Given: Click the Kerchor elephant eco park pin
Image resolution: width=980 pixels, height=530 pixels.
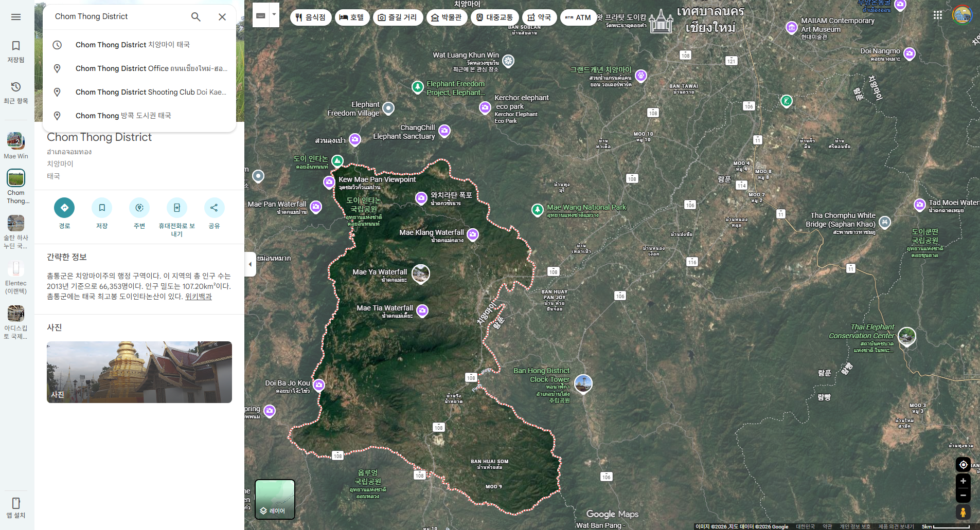Looking at the screenshot, I should point(485,107).
